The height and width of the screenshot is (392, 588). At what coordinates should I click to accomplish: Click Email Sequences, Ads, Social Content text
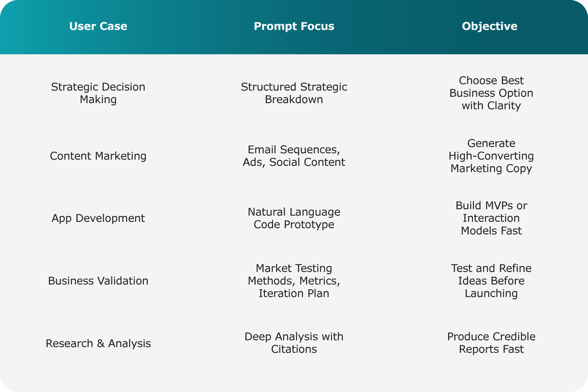click(x=294, y=156)
